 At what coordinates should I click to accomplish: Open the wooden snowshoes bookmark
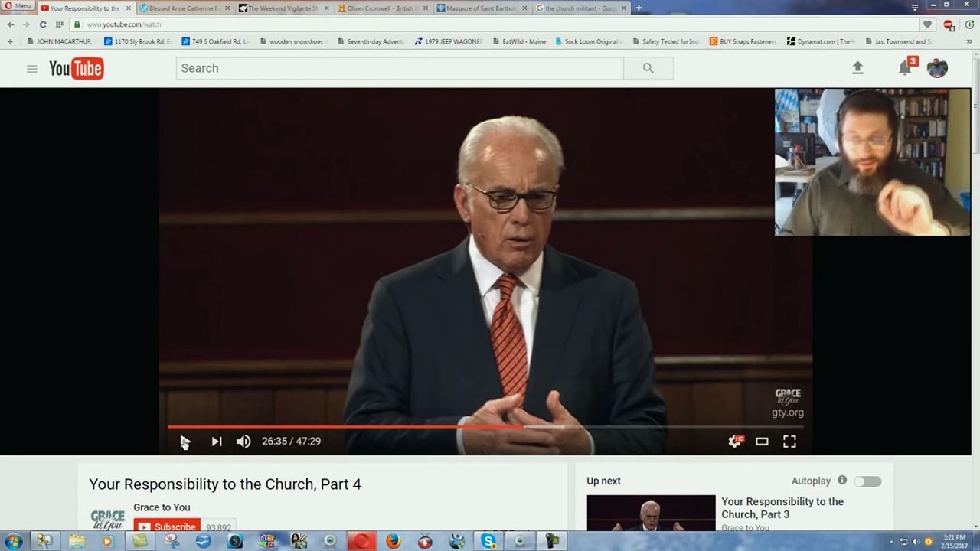coord(291,41)
